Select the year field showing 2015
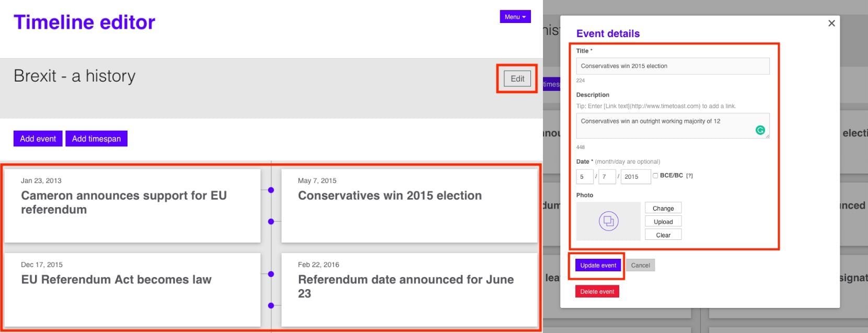868x333 pixels. click(x=635, y=177)
